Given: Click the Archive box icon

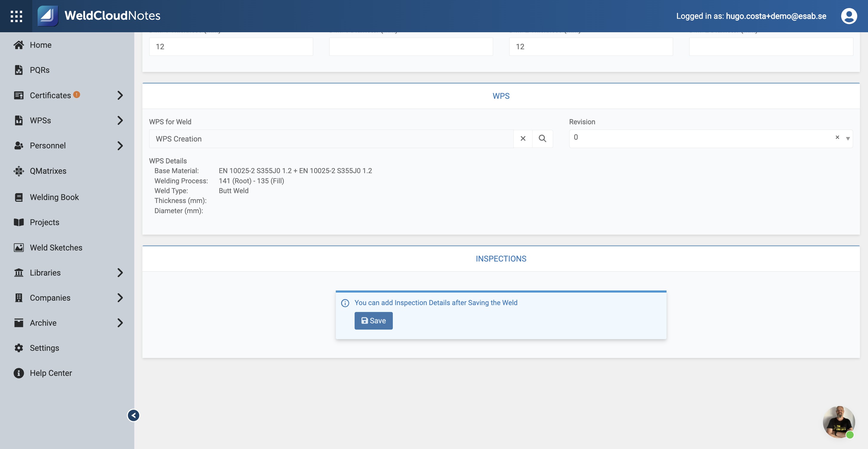Looking at the screenshot, I should coord(19,323).
